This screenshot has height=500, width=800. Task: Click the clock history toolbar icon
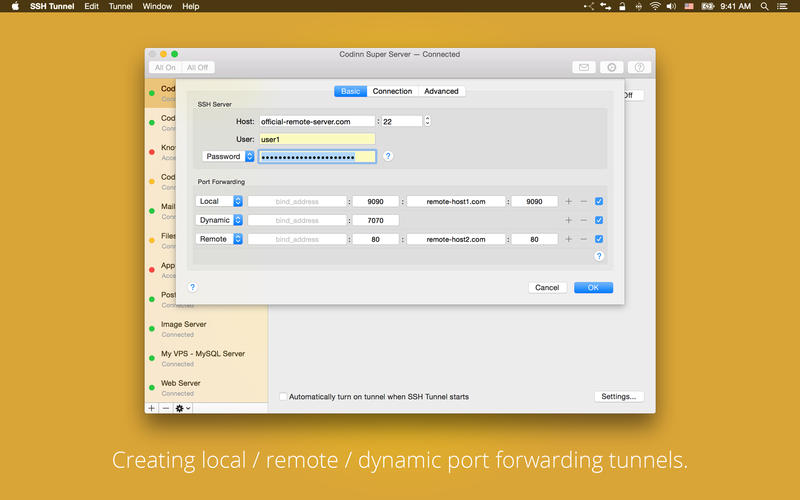[612, 67]
